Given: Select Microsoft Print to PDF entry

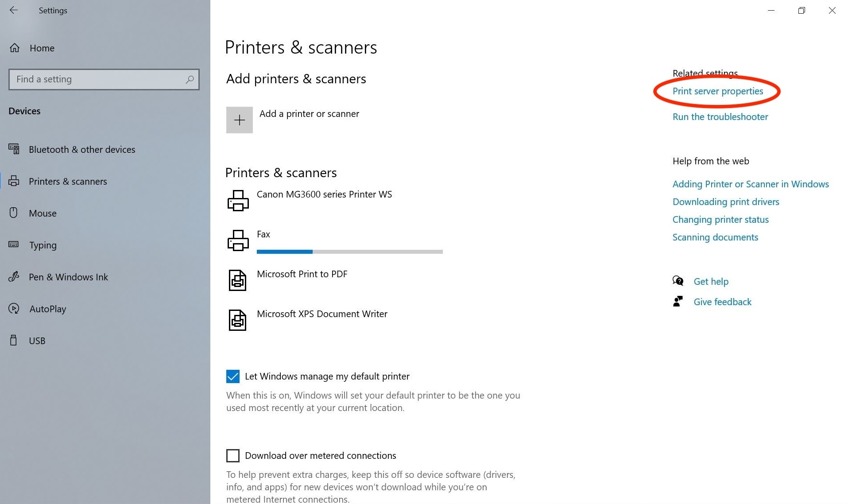Looking at the screenshot, I should (302, 274).
